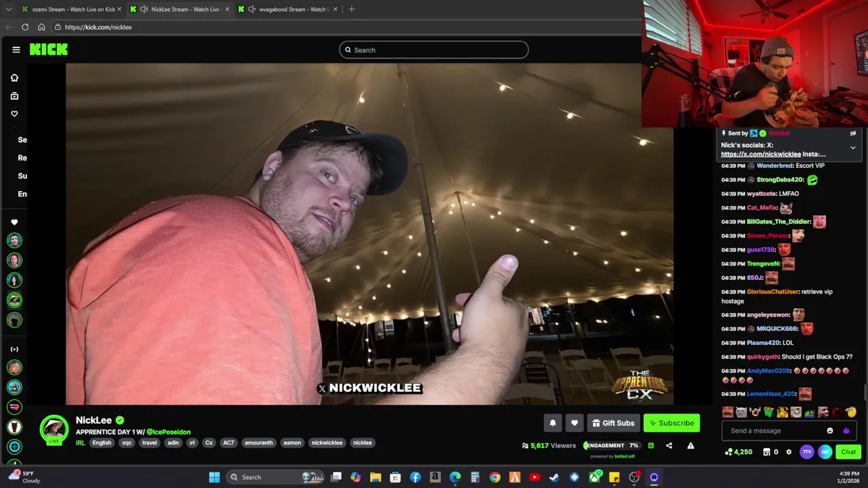
Task: Open the Xbox app from the taskbar
Action: 595,477
